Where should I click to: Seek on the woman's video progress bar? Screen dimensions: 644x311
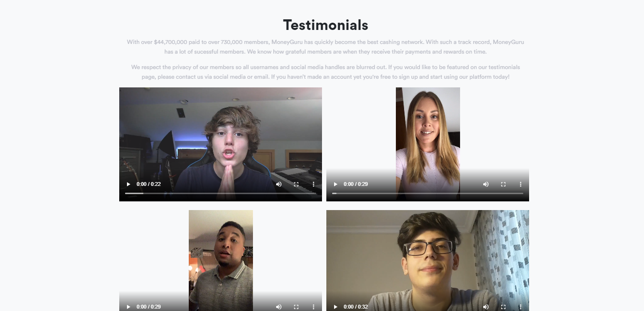(x=428, y=193)
